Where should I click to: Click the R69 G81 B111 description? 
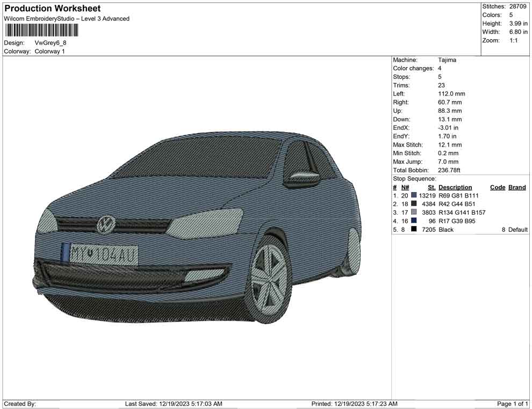pyautogui.click(x=458, y=195)
